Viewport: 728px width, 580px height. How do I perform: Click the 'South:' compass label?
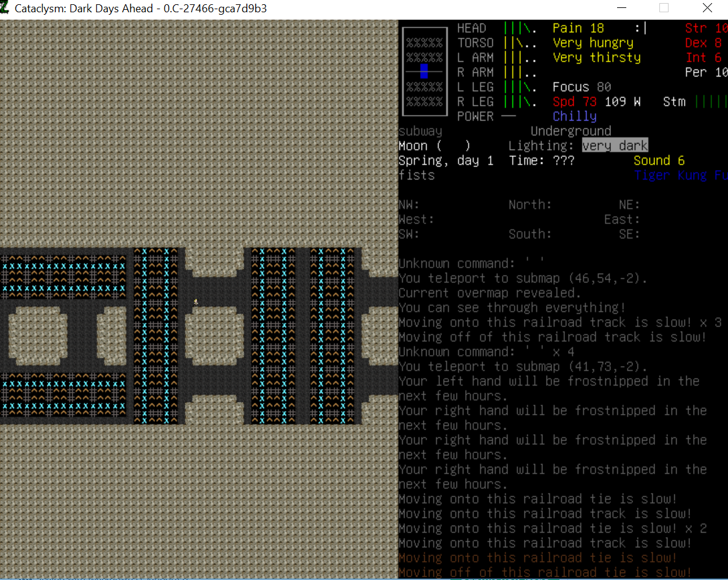coord(530,234)
